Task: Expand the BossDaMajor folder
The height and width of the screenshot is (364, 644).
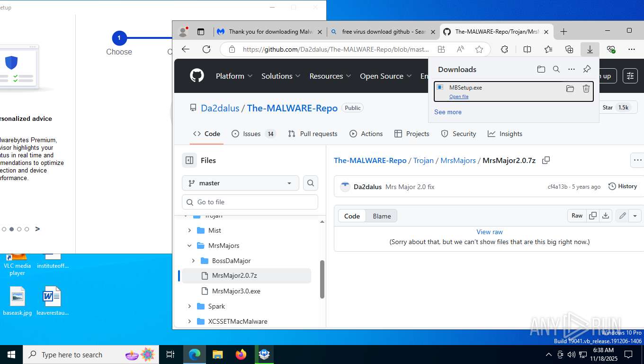Action: pyautogui.click(x=193, y=261)
